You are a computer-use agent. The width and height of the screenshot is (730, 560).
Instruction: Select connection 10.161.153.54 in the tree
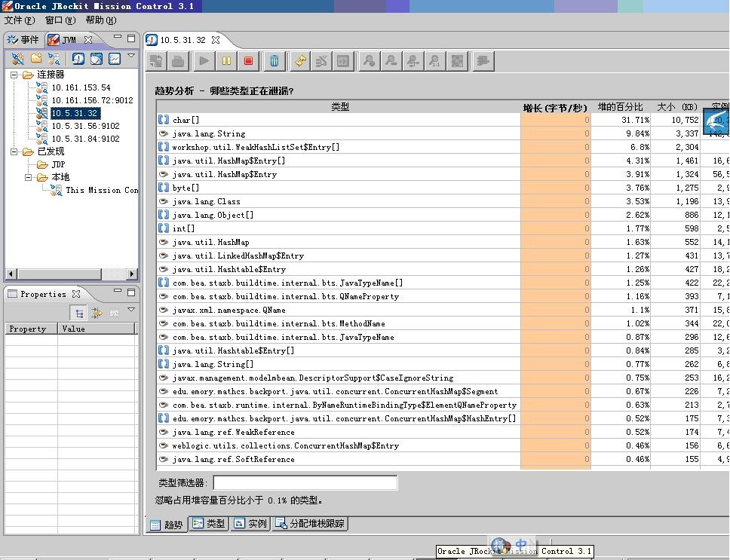coord(80,87)
